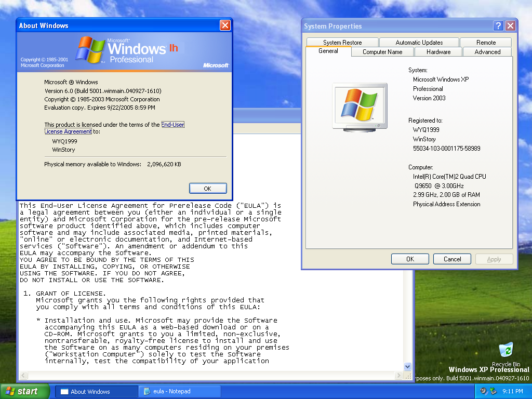Go to the Advanced tab

[487, 52]
